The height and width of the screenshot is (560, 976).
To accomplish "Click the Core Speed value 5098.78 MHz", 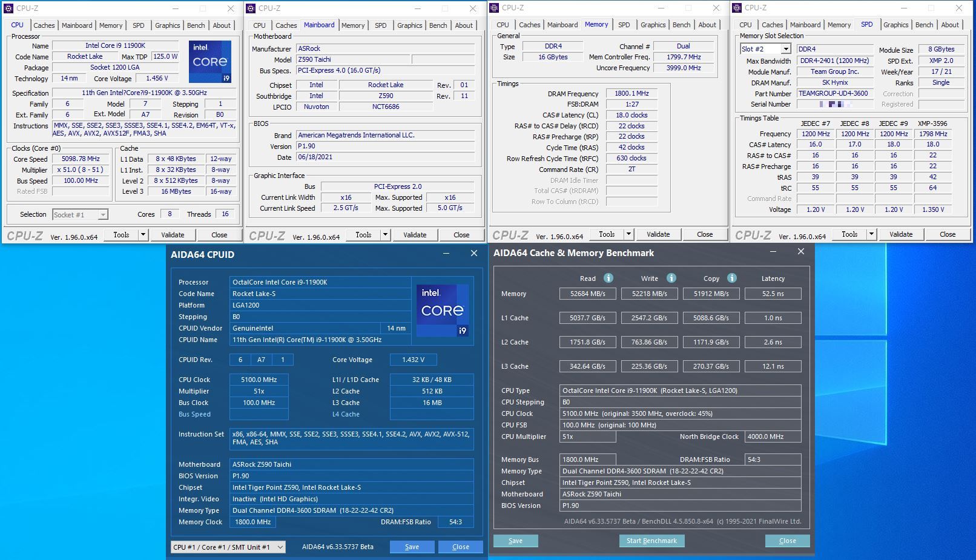I will (81, 159).
